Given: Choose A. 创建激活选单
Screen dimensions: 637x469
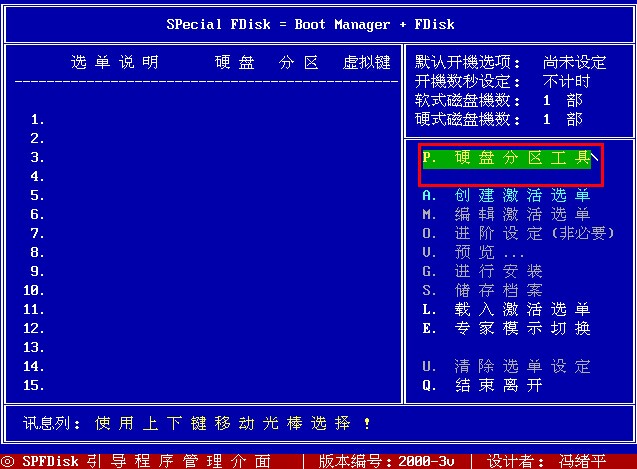Looking at the screenshot, I should pos(506,195).
